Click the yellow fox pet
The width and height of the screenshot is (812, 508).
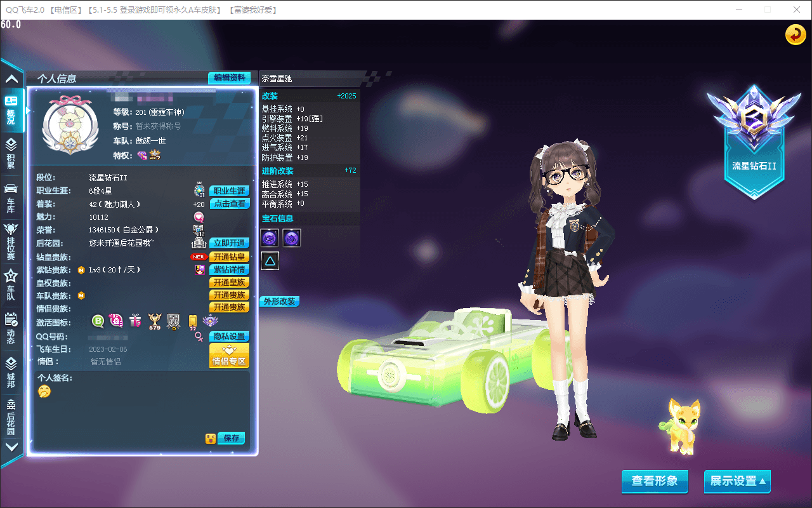coord(681,426)
